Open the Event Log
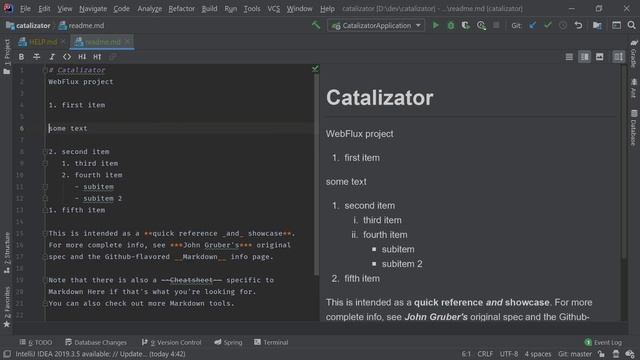Screen dimensions: 640x360 coord(603,342)
